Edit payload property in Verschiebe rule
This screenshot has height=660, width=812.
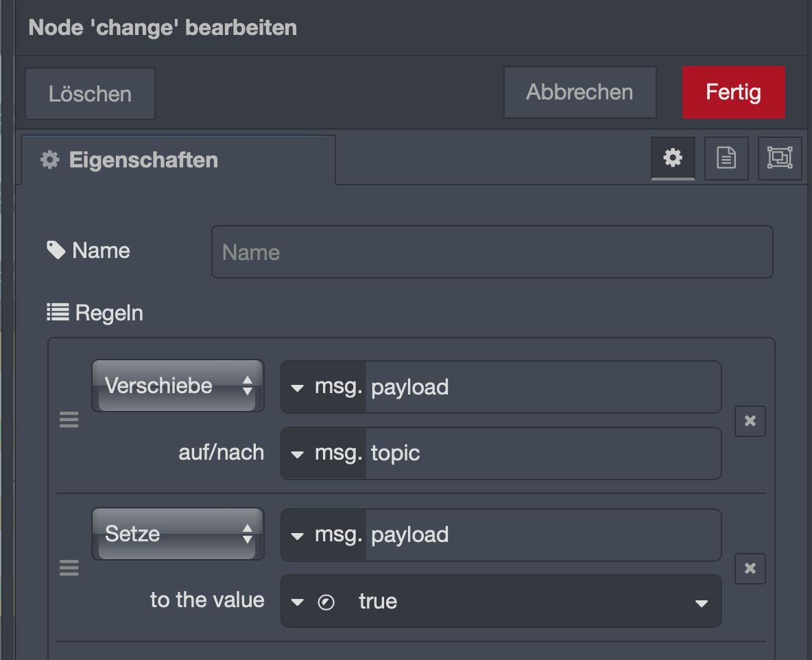(542, 388)
